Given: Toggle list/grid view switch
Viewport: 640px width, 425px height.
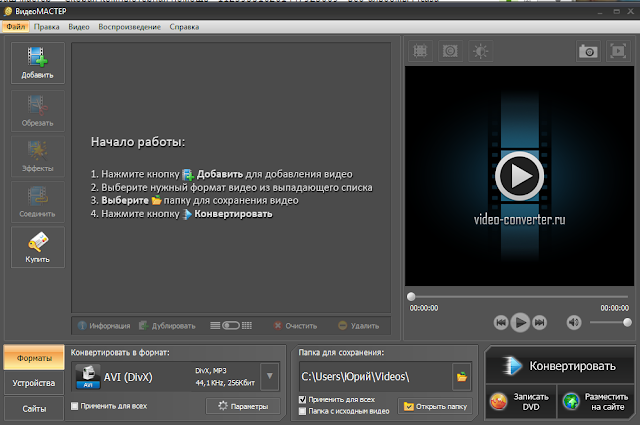Looking at the screenshot, I should point(231,325).
